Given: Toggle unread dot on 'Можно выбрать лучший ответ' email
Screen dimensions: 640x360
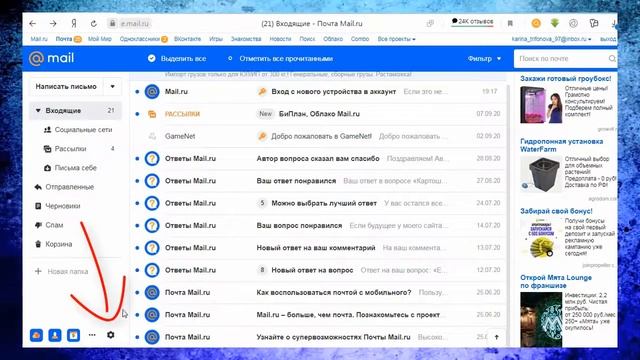Looking at the screenshot, I should (137, 203).
